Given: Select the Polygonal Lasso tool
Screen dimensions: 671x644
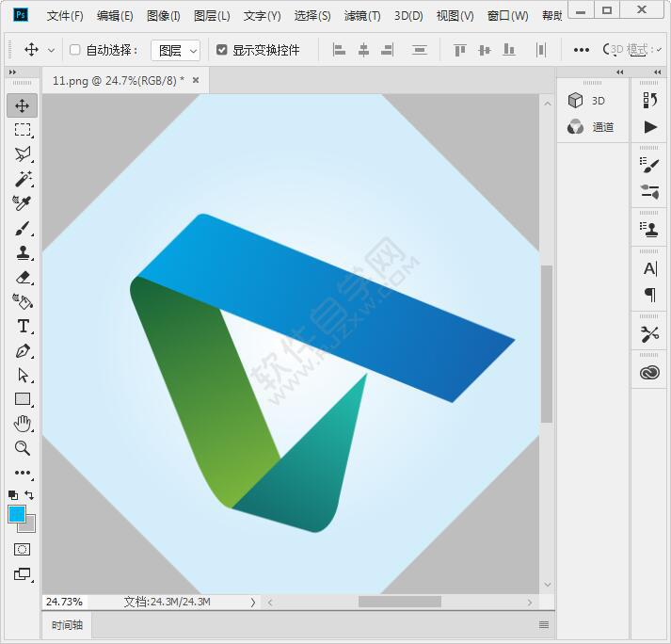Looking at the screenshot, I should click(x=23, y=154).
